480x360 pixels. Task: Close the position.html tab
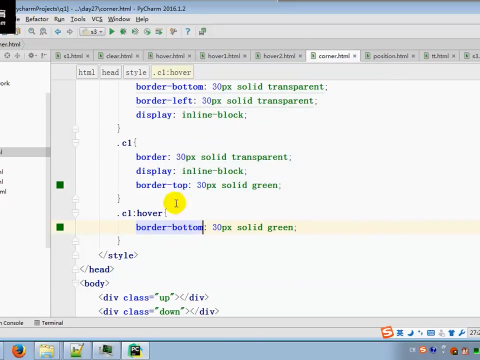click(x=413, y=56)
